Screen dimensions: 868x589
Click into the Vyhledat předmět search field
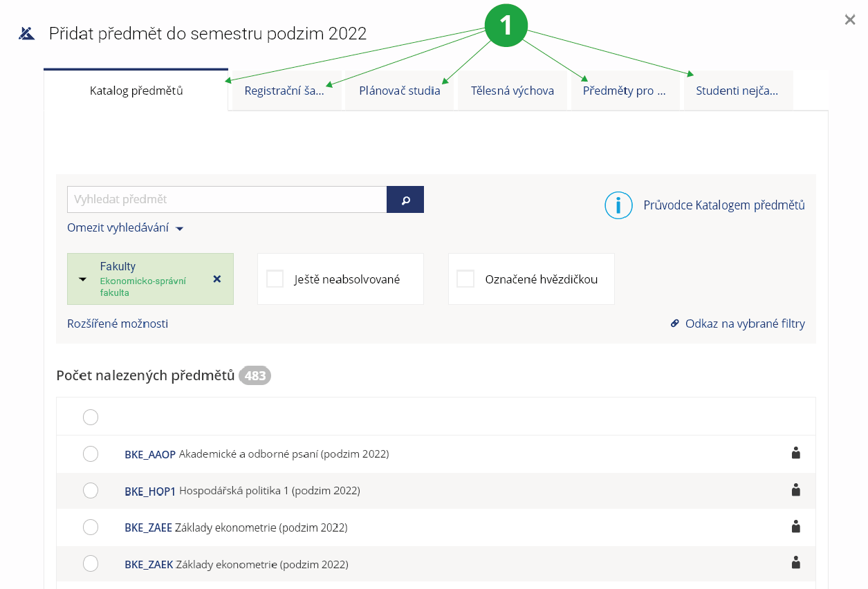[x=226, y=200]
